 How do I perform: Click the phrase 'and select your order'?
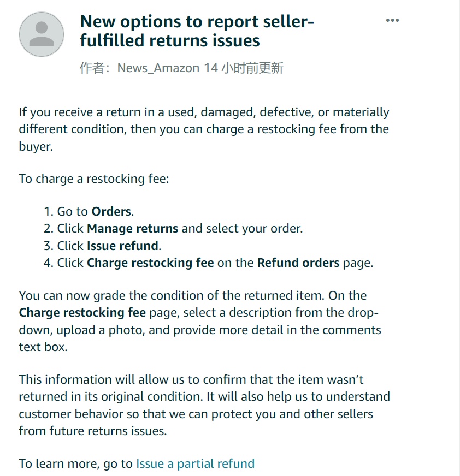tap(242, 229)
